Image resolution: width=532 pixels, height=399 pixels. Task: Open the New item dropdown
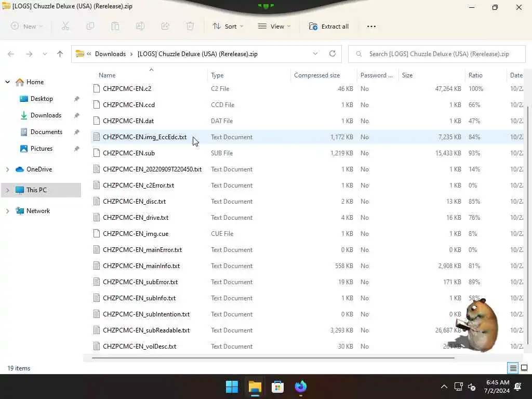[27, 26]
